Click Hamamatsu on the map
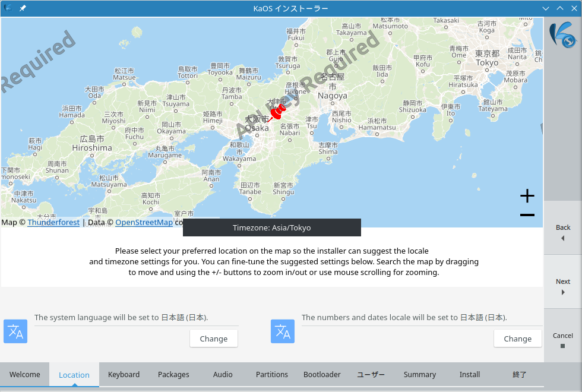Screen dimensions: 582x392 (377, 124)
